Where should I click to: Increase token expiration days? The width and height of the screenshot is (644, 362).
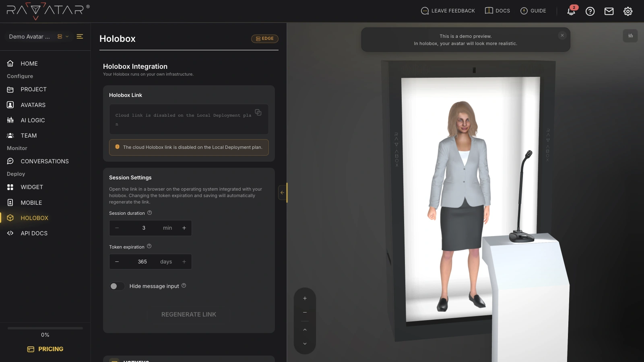tap(184, 262)
